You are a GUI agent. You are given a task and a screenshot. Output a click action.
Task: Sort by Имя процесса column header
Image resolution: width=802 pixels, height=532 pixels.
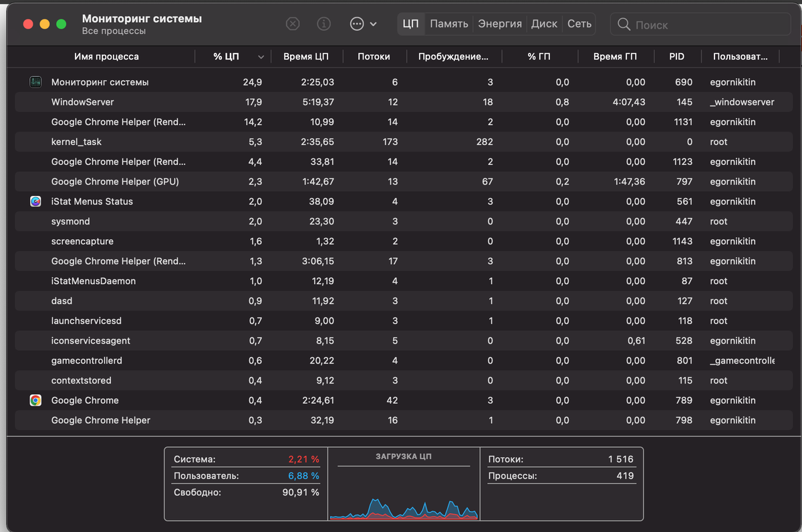tap(106, 57)
